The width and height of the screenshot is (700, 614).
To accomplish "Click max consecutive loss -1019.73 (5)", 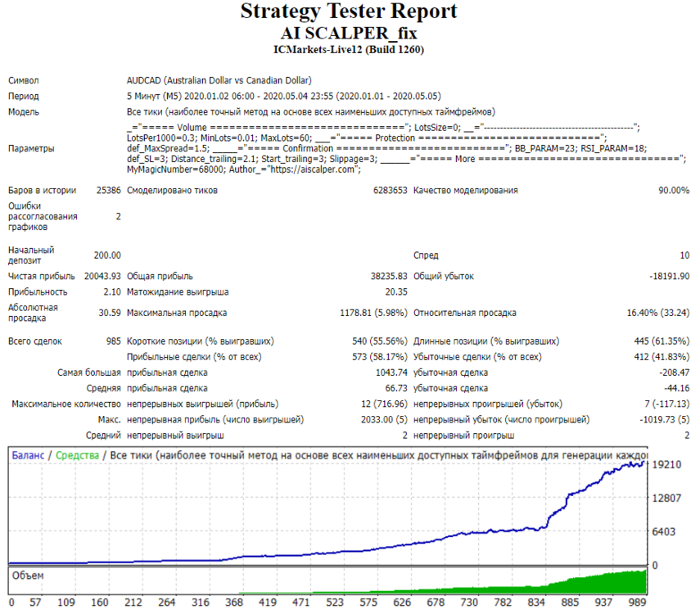I will (x=664, y=419).
